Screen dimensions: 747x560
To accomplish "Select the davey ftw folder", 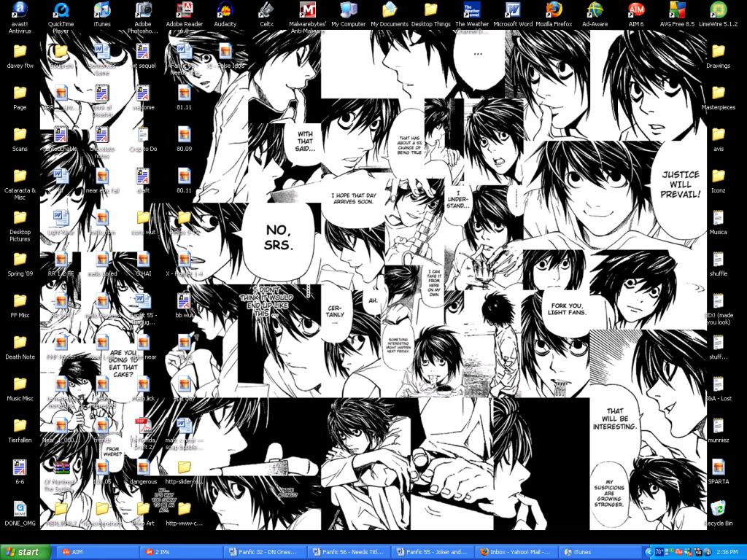I will [x=20, y=56].
